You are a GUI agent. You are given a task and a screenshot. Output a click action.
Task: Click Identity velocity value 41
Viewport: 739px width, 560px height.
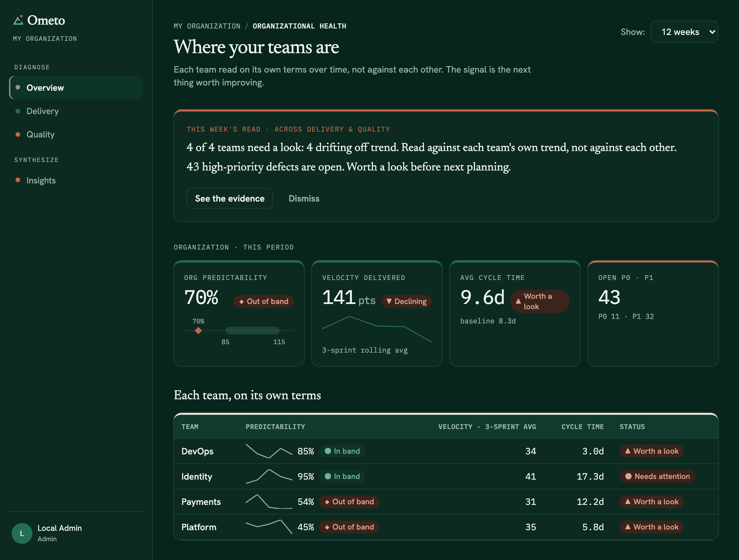[x=531, y=476]
